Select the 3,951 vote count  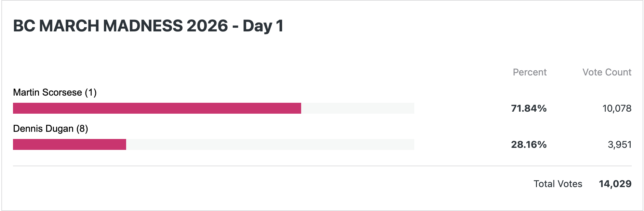pyautogui.click(x=619, y=145)
